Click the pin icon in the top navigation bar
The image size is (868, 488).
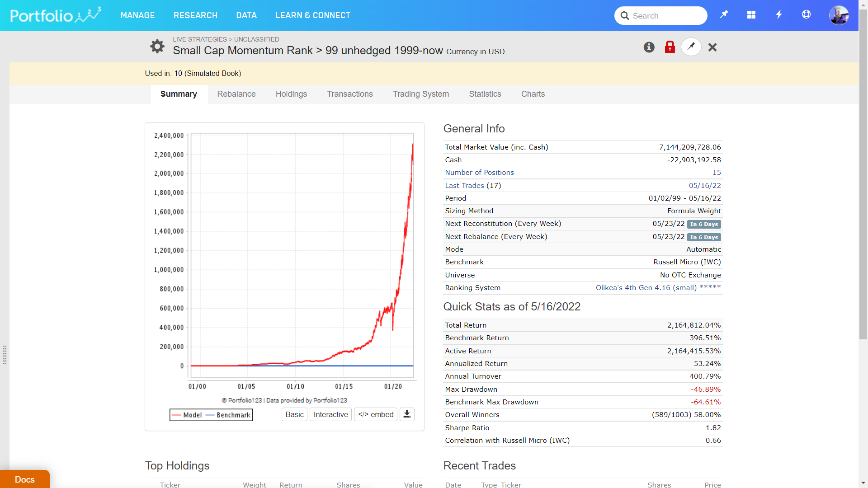(724, 15)
